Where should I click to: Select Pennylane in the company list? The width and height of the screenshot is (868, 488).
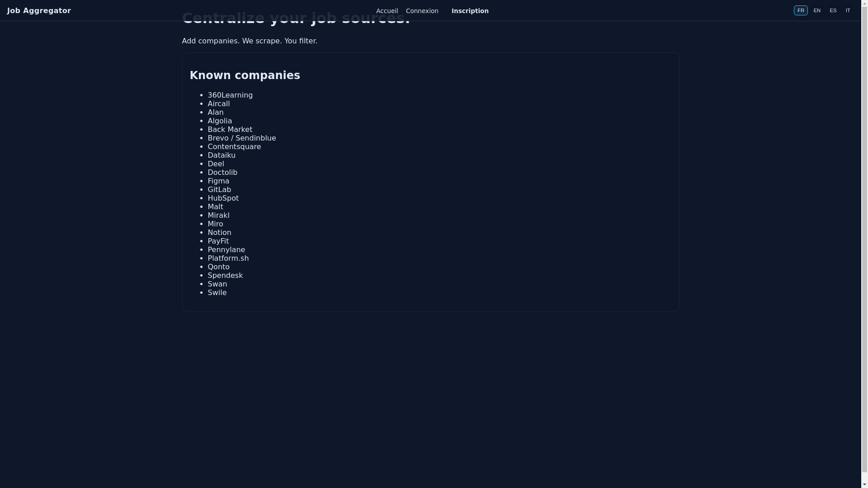pos(226,250)
